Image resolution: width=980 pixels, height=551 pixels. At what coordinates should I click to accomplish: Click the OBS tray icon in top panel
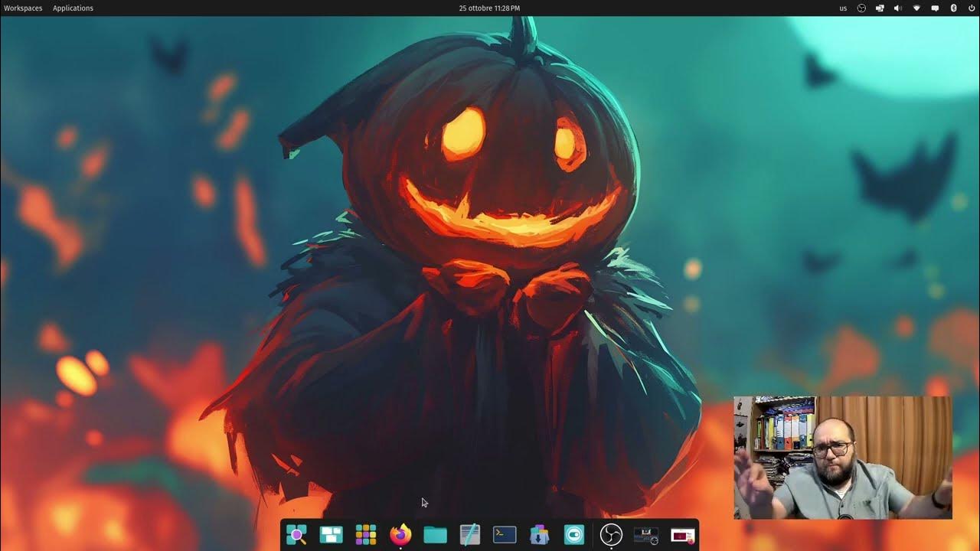coord(861,8)
